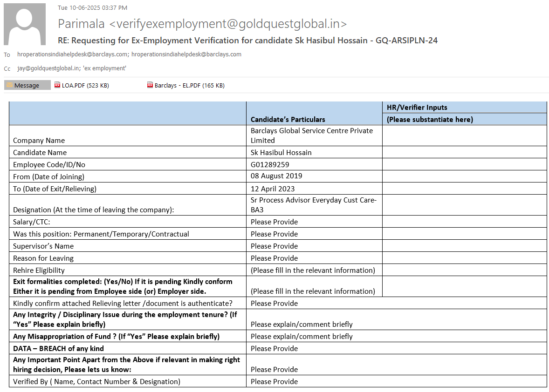Click first hroperationsindiahelpdesk@barclays.com recipient in To

tap(73, 54)
